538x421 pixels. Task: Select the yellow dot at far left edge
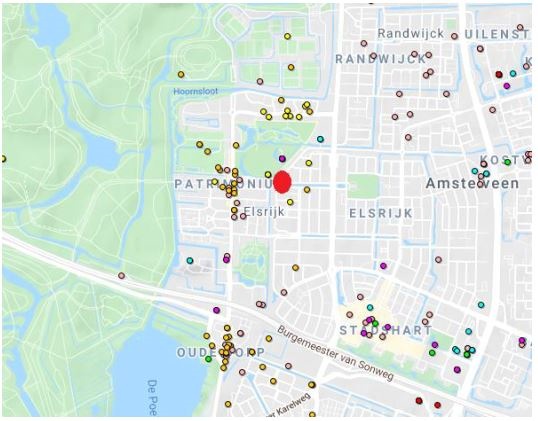tap(3, 159)
